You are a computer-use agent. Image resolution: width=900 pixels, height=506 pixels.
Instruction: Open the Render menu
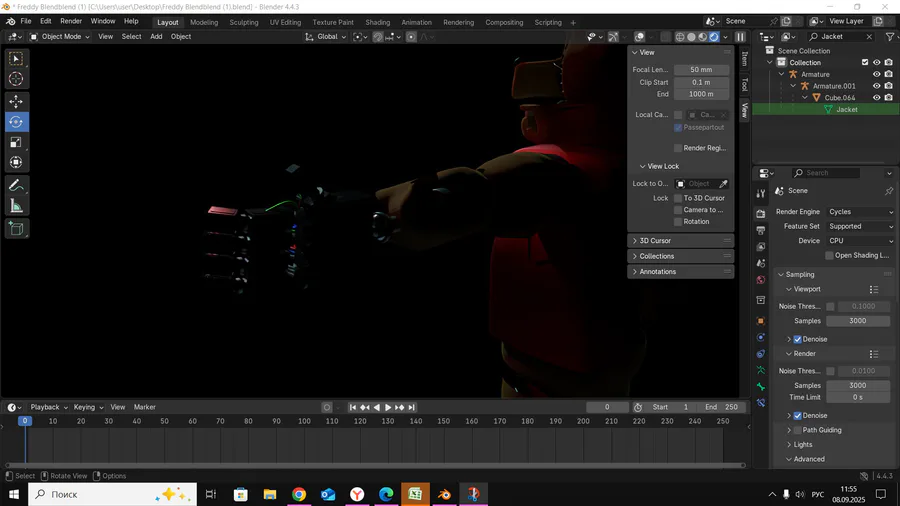pyautogui.click(x=71, y=21)
